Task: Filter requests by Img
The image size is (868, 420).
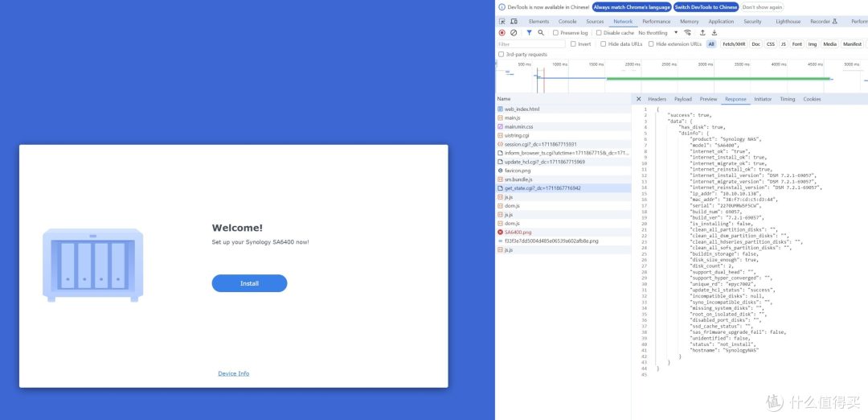Action: point(812,43)
